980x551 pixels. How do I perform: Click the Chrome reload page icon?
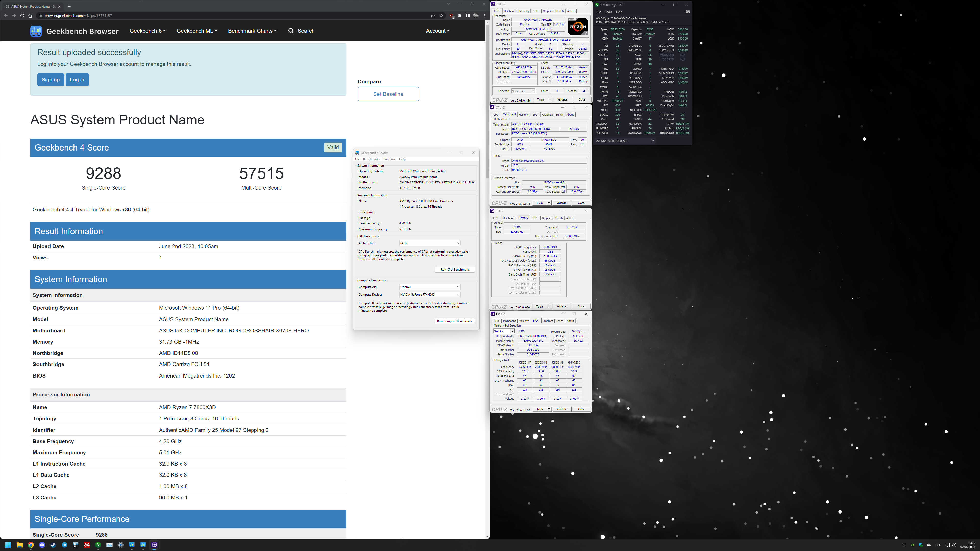click(22, 16)
